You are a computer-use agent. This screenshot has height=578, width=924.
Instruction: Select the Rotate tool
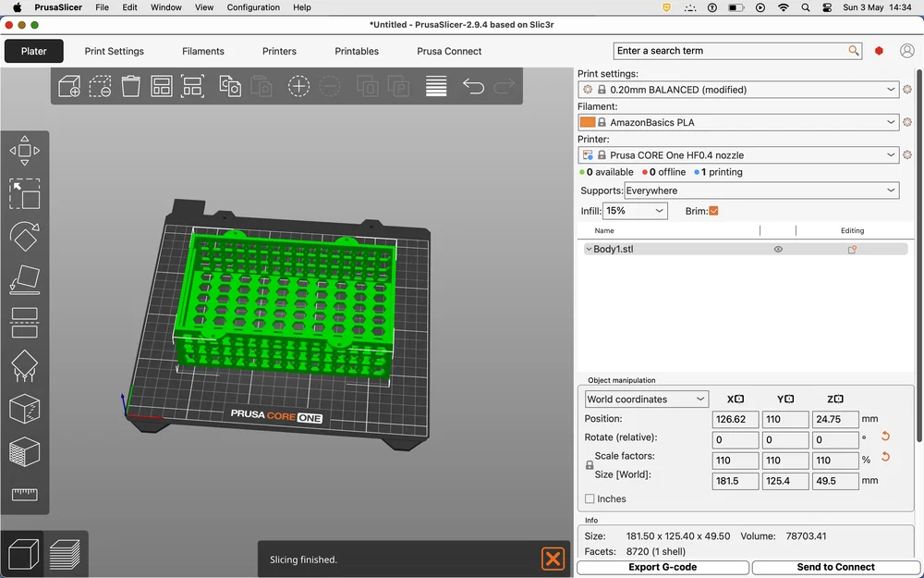tap(25, 237)
